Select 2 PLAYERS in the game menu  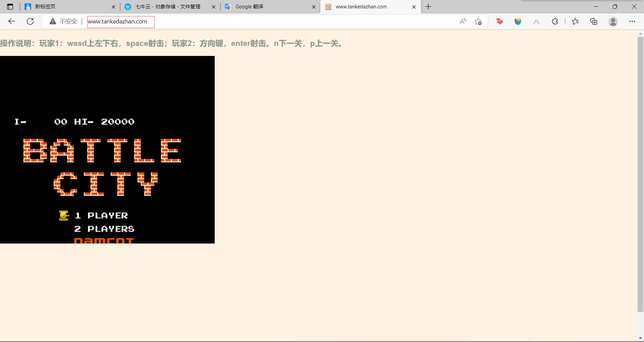coord(104,229)
